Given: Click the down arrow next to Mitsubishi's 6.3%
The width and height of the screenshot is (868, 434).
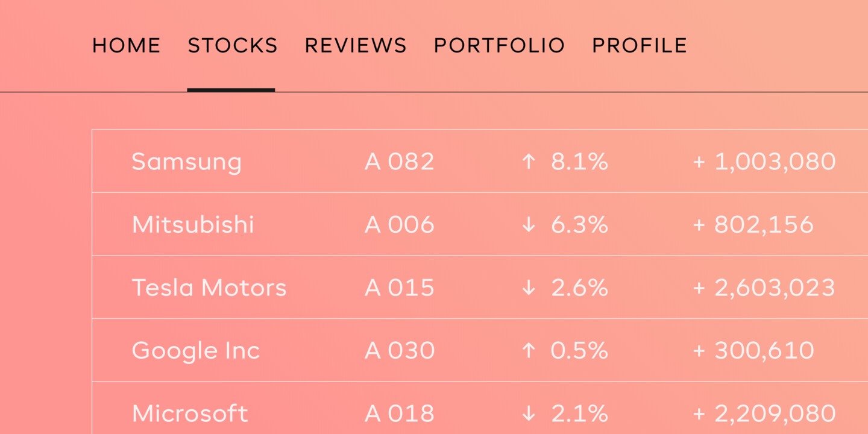Looking at the screenshot, I should 529,225.
